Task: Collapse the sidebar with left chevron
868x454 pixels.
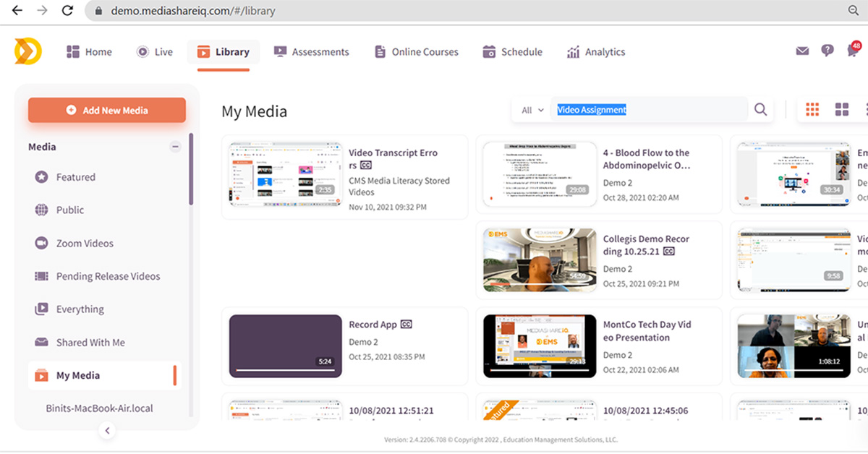Action: coord(107,430)
